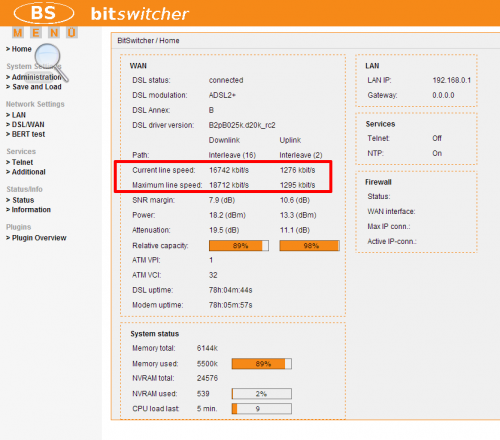Select maximum downlink speed 18712 kbit/s
Image resolution: width=500 pixels, height=440 pixels.
coord(229,185)
